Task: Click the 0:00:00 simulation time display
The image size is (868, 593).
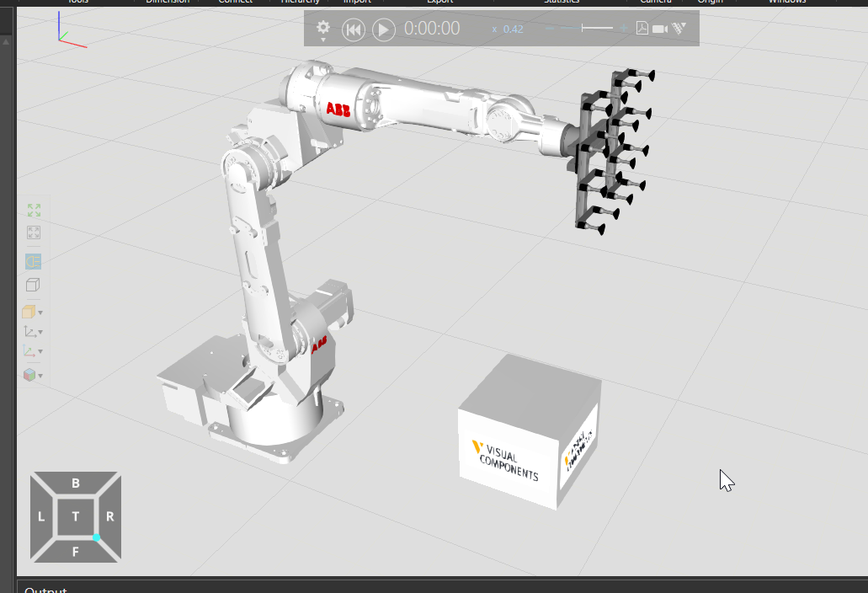Action: pyautogui.click(x=432, y=29)
